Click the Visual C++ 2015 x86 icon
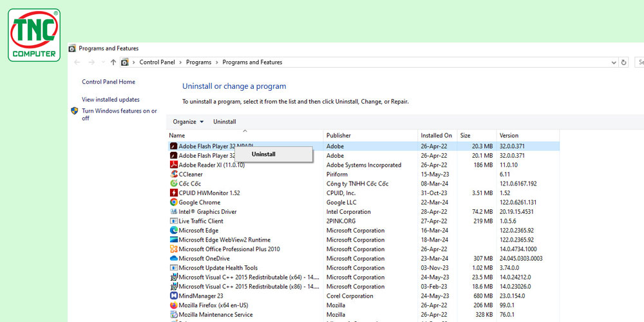644x322 pixels. [173, 287]
